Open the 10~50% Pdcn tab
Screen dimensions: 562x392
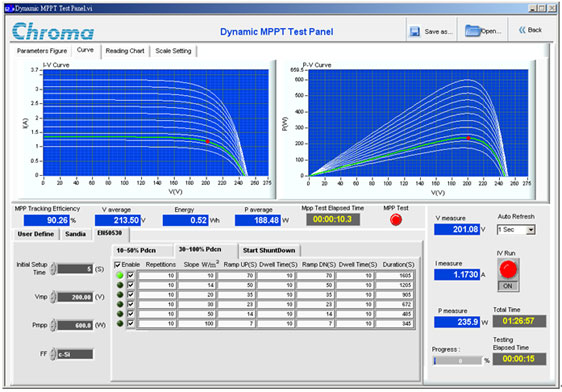click(x=136, y=250)
